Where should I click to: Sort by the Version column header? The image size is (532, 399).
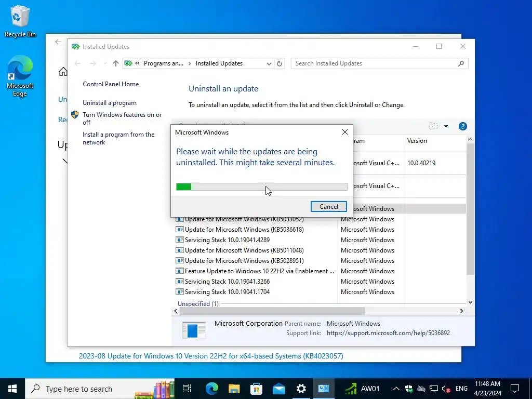point(435,141)
